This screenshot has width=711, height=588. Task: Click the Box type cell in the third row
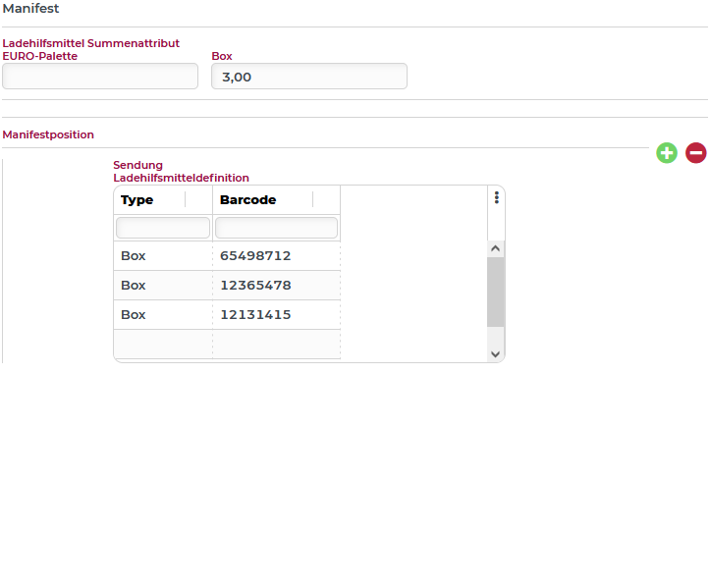pyautogui.click(x=134, y=315)
